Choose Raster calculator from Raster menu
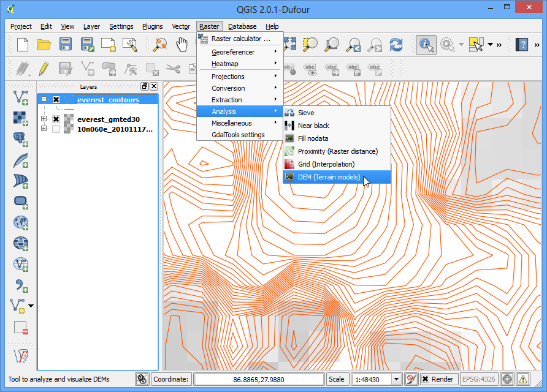Image resolution: width=547 pixels, height=392 pixels. 240,39
